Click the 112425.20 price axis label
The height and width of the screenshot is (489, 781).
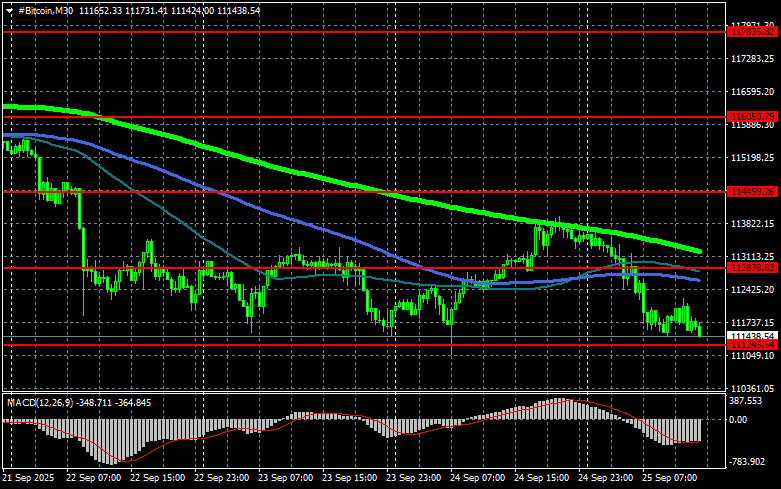point(752,289)
